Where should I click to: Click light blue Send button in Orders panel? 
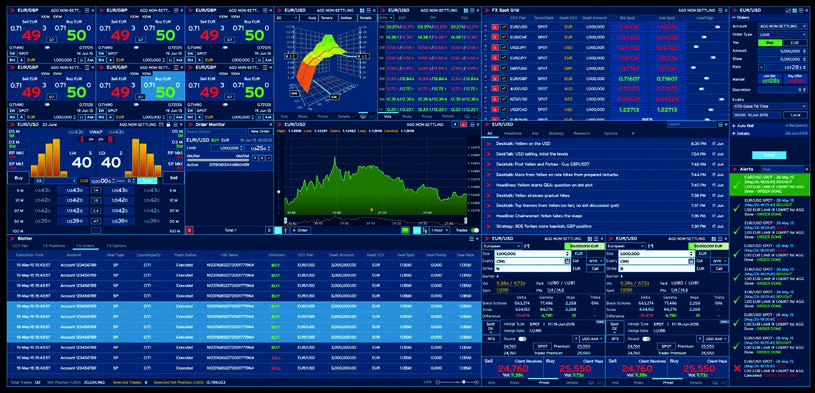tap(769, 155)
